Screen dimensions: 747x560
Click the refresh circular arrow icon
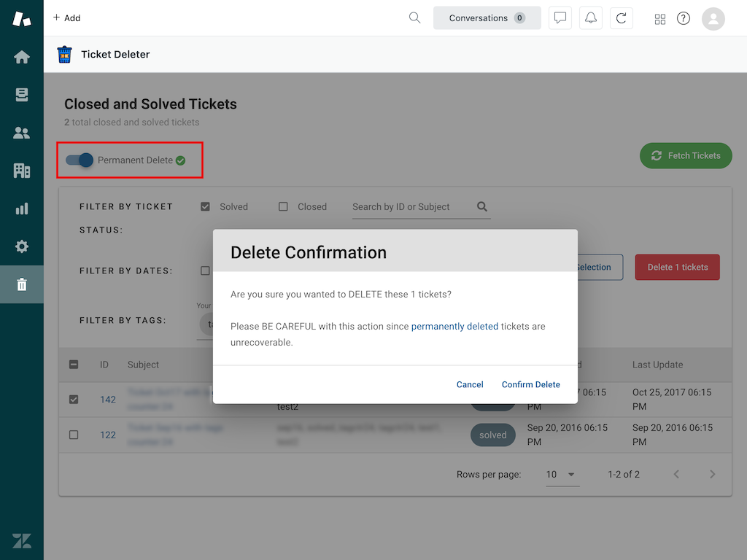[x=621, y=18]
